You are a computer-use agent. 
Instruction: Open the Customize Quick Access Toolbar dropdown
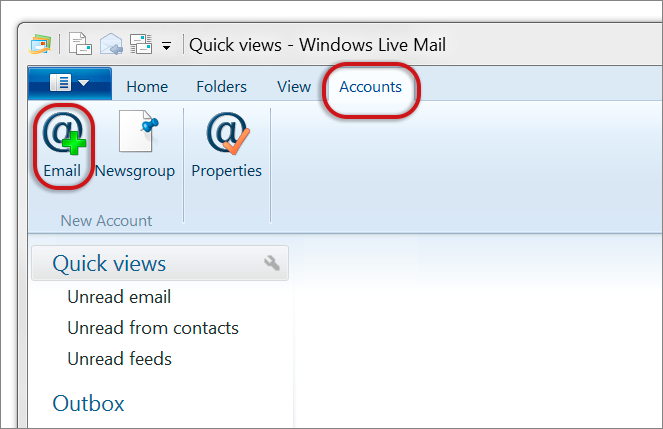(x=167, y=46)
